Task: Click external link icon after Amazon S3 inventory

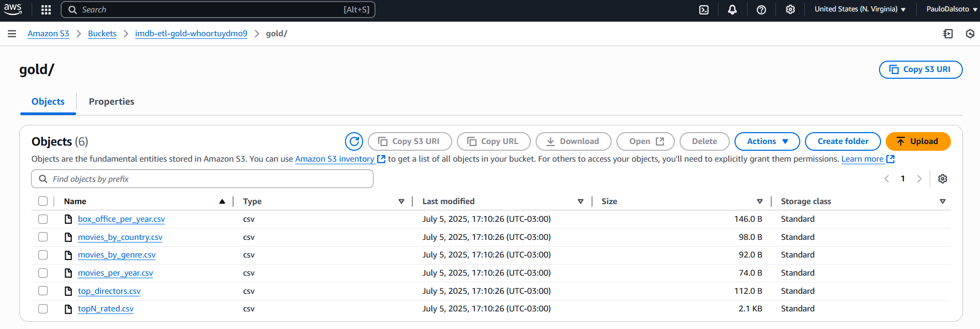Action: click(381, 159)
